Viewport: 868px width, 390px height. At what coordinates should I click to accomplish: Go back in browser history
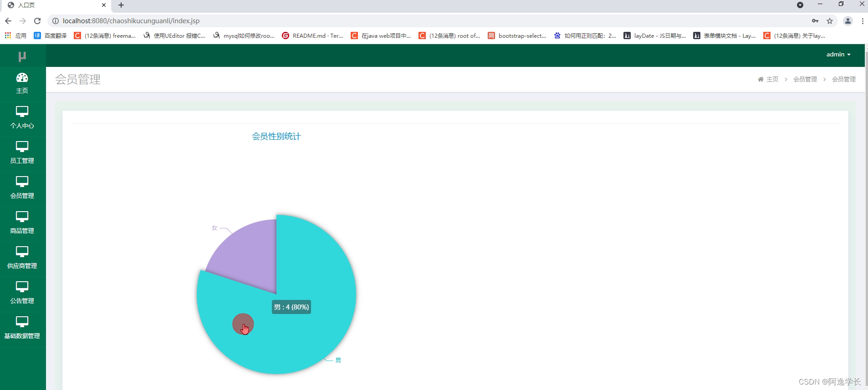(x=8, y=21)
